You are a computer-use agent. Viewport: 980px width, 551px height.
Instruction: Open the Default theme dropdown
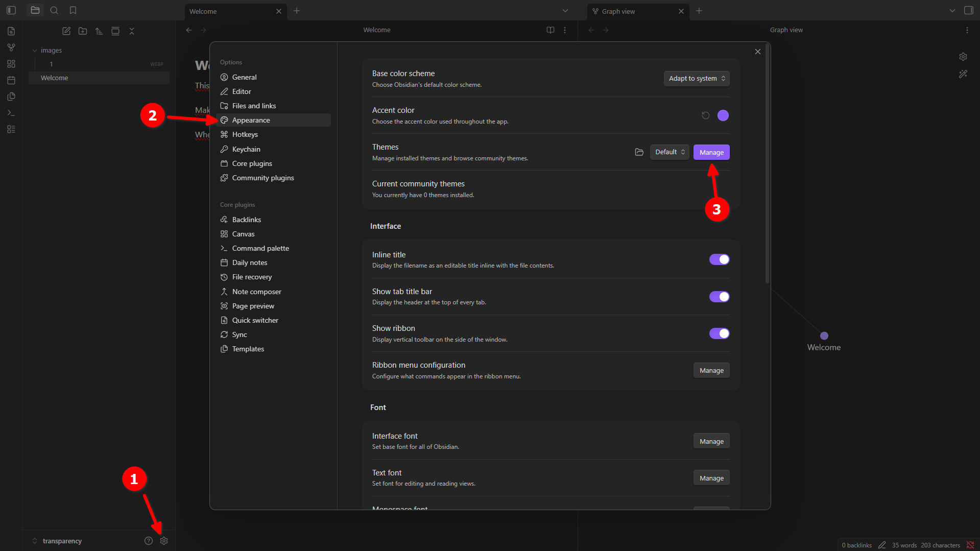[x=670, y=152]
